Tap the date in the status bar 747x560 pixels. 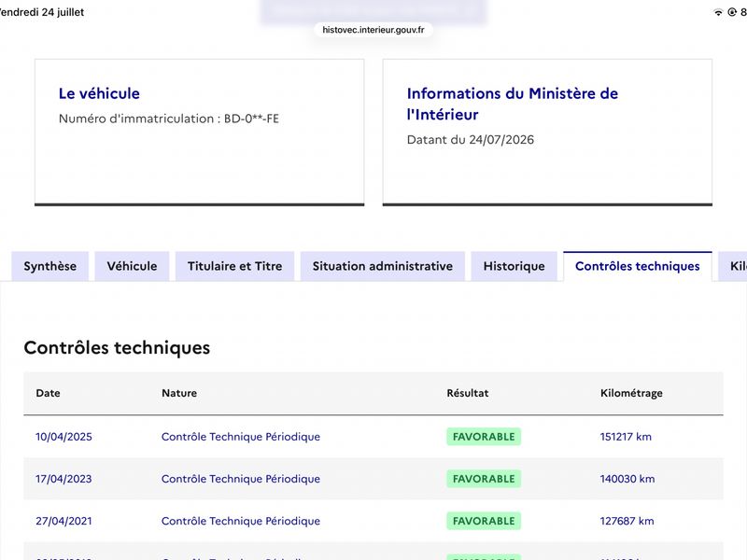[x=42, y=12]
